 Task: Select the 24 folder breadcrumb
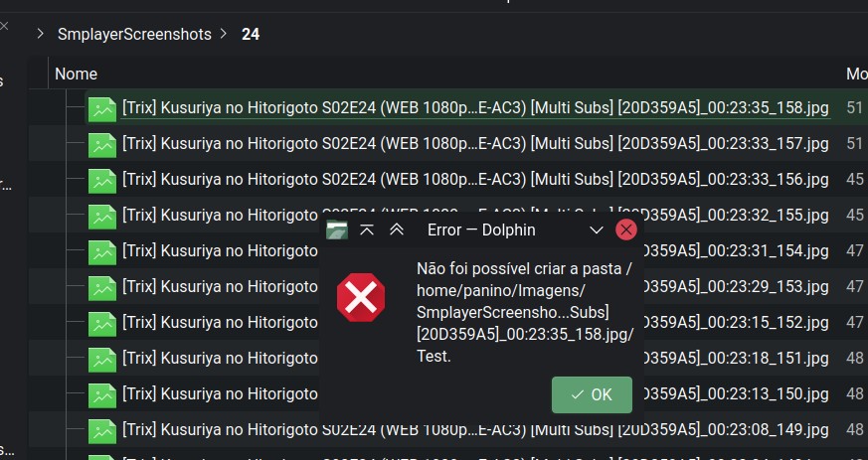[x=251, y=35]
